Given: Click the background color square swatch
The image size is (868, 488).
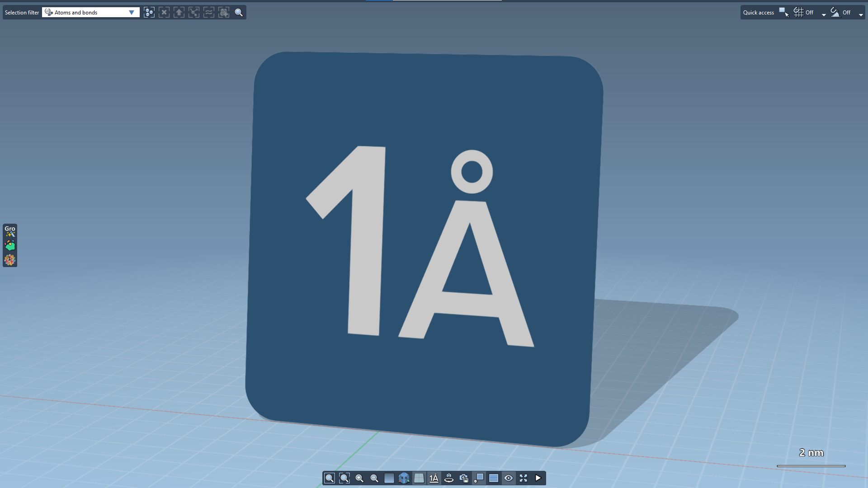Looking at the screenshot, I should click(x=389, y=478).
